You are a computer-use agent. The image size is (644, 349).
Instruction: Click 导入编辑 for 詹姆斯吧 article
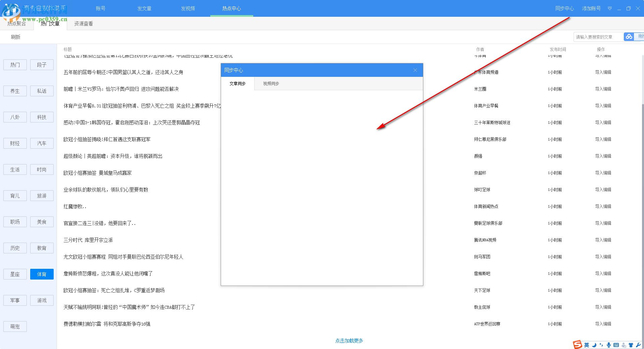tap(603, 273)
